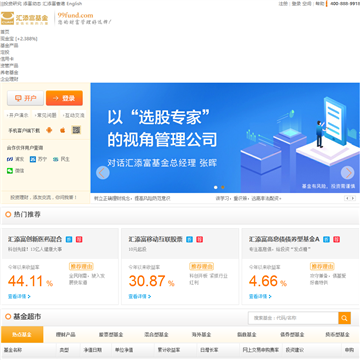Click the 汇添富高息债债券型基金A fund title
This screenshot has height=360, width=360.
pos(284,239)
